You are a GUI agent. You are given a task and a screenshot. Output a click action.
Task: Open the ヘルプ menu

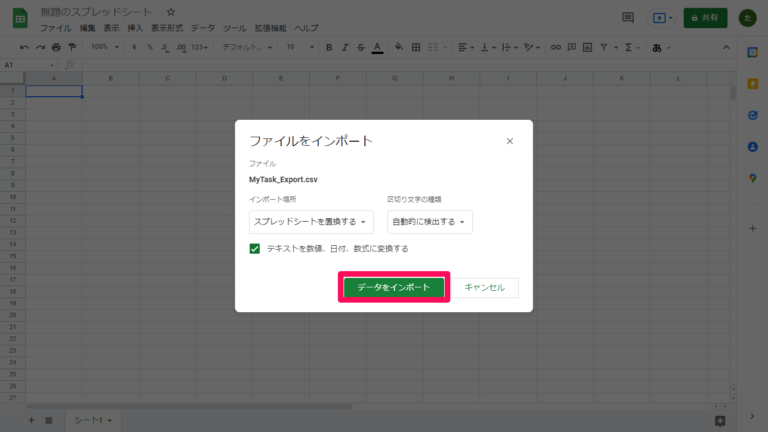click(306, 28)
